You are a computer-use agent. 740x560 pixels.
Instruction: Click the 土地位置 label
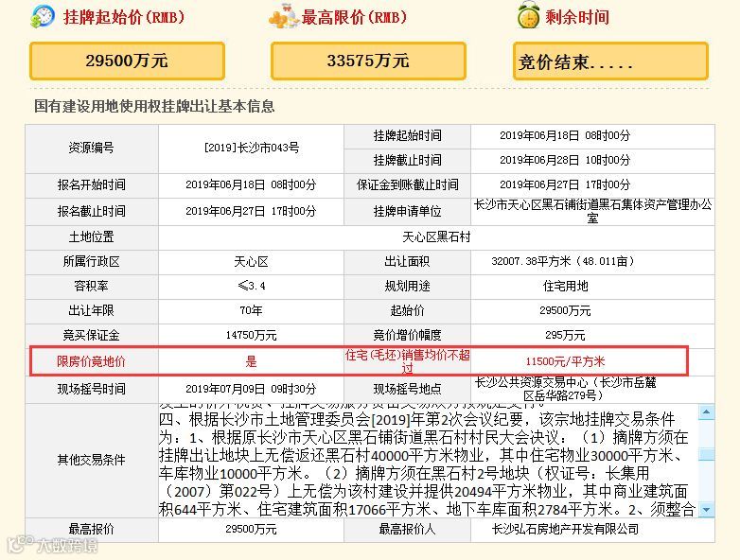tap(92, 237)
